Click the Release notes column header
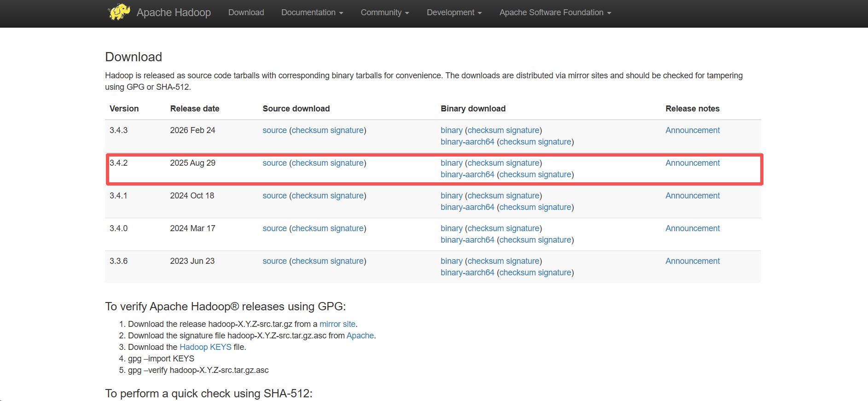Screen dimensions: 868x401 (693, 109)
